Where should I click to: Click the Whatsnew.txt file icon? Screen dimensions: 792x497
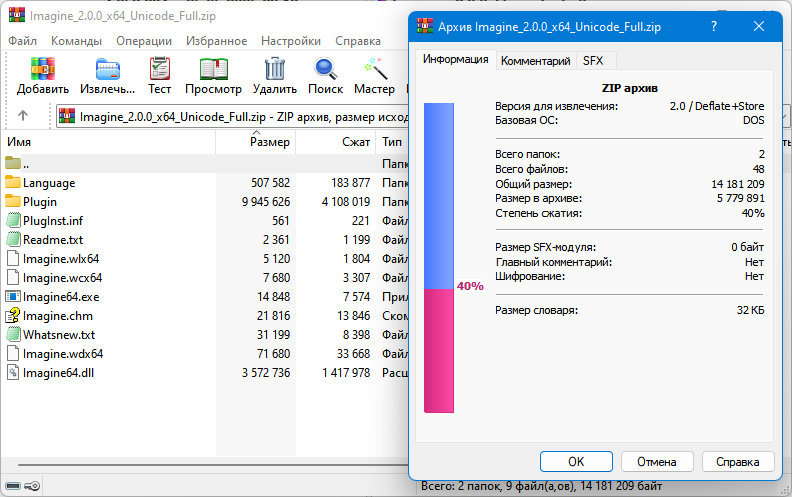pyautogui.click(x=13, y=334)
